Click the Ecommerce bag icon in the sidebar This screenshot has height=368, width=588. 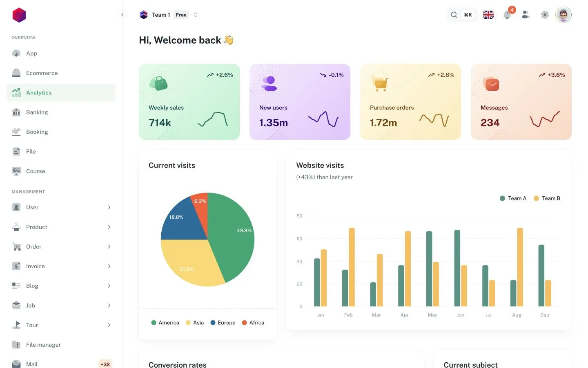pyautogui.click(x=16, y=73)
